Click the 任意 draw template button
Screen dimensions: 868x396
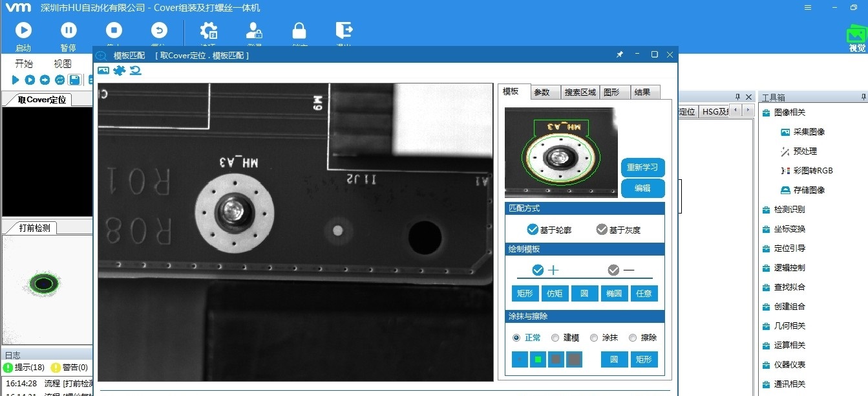coord(644,294)
